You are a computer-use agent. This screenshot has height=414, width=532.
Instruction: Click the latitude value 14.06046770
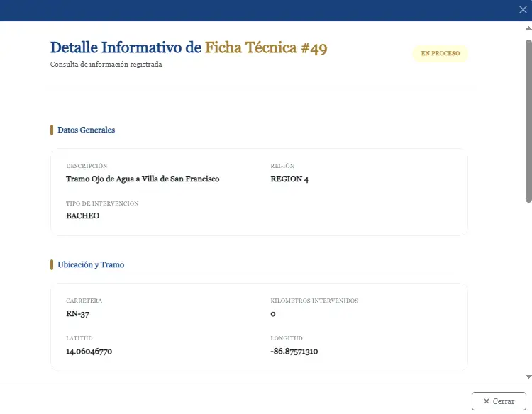pos(89,352)
